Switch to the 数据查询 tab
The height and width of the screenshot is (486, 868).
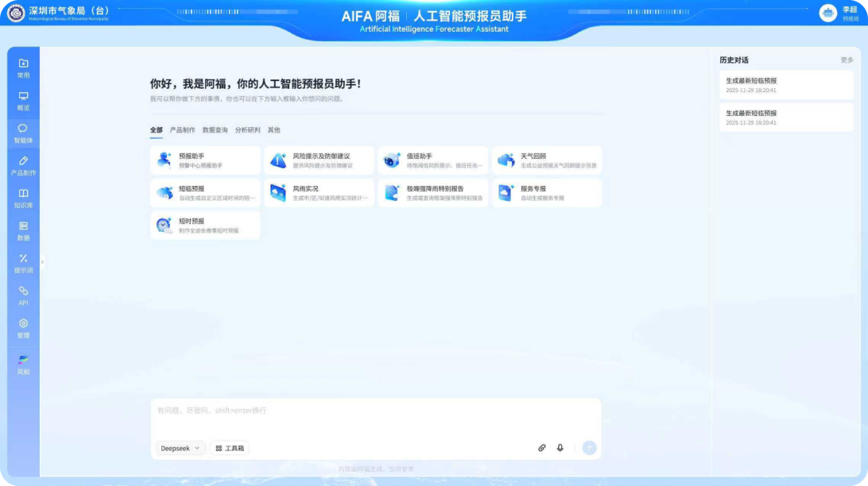click(x=215, y=130)
